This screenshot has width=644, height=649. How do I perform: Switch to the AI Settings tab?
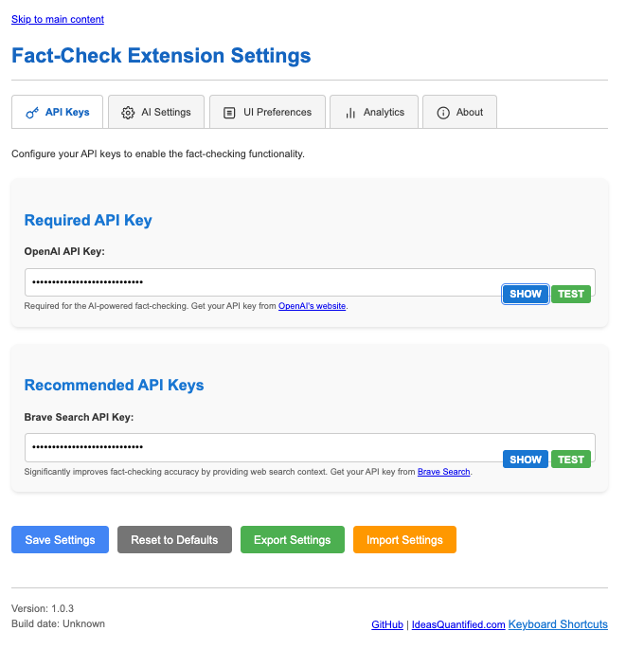pos(156,112)
